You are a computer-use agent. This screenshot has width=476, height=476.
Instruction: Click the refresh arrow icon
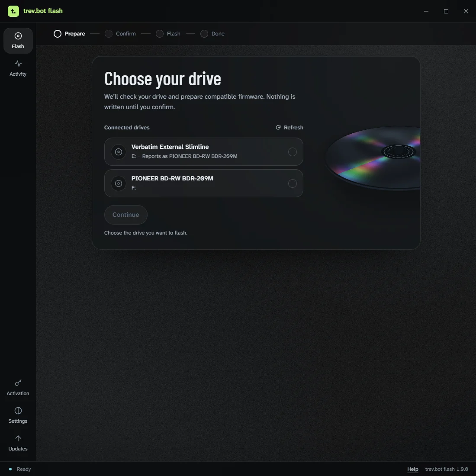(x=278, y=128)
